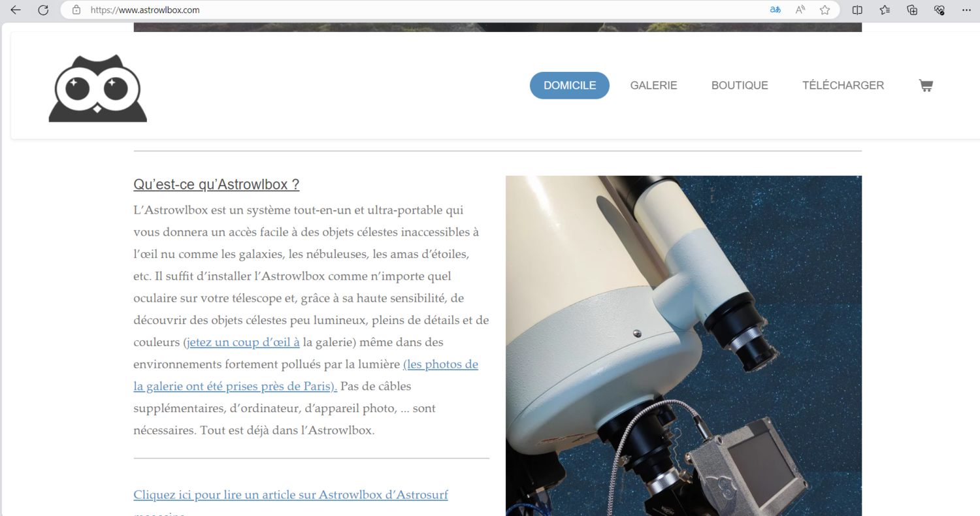Open browser Settings and more menu
The width and height of the screenshot is (980, 516).
pyautogui.click(x=967, y=10)
